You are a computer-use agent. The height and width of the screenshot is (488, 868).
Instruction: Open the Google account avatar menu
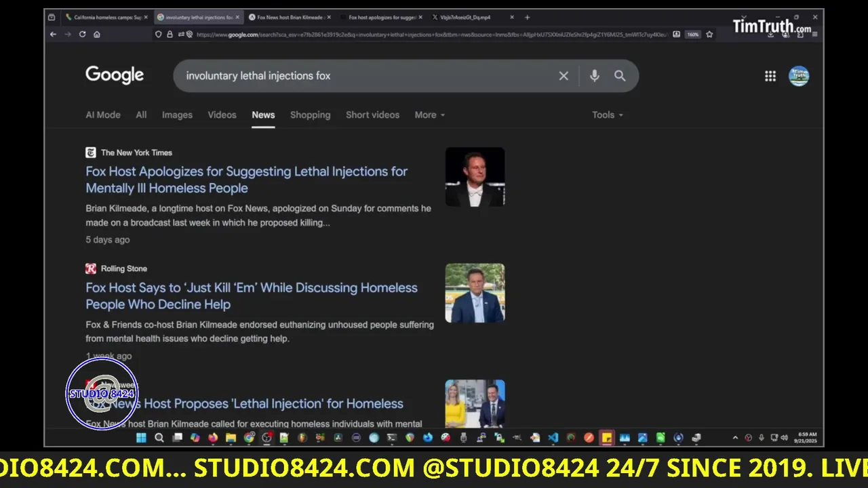799,76
